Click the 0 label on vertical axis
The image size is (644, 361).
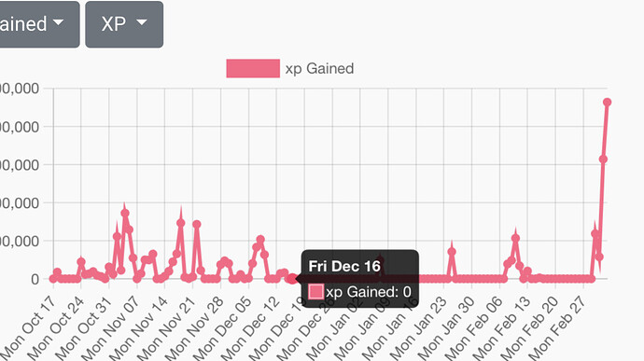coord(35,279)
